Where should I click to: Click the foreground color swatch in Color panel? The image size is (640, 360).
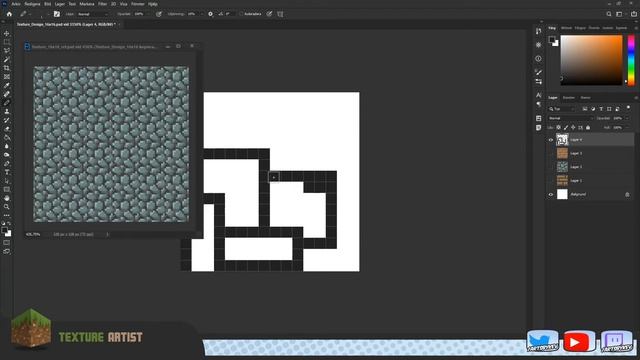coord(552,40)
